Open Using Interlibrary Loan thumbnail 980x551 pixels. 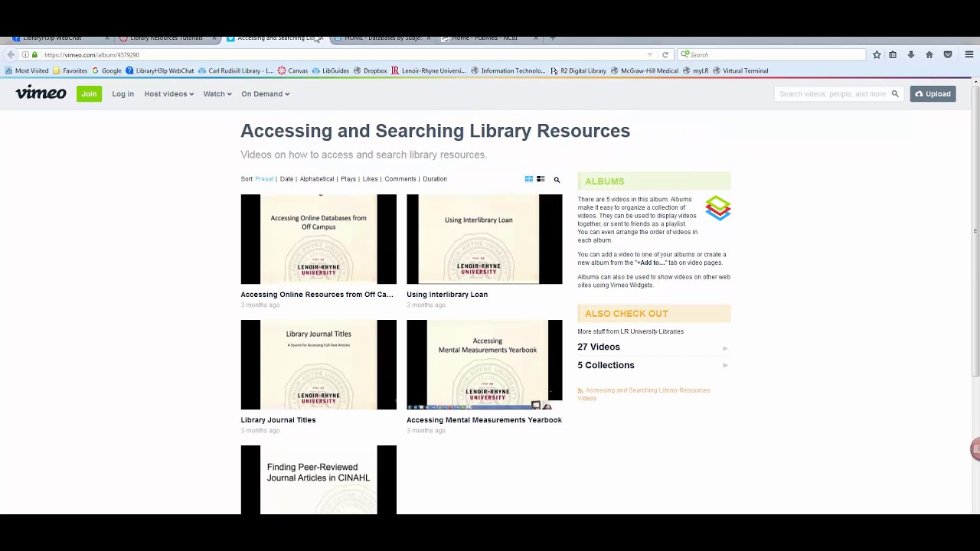pos(484,239)
